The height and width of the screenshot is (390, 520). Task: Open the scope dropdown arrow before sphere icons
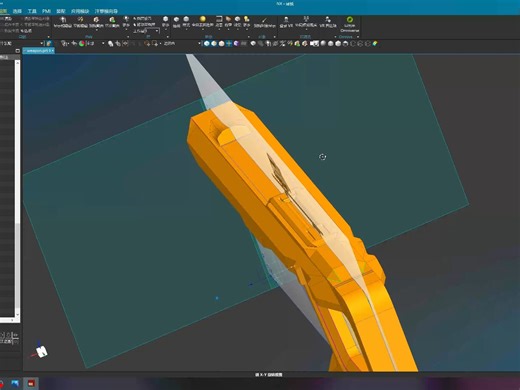point(199,43)
